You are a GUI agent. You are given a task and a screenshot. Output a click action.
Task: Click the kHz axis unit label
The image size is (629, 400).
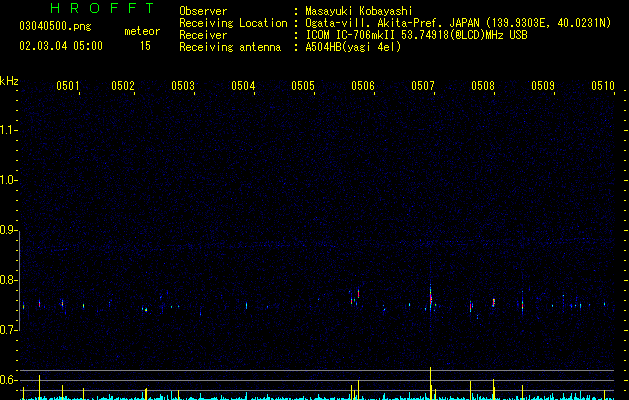[9, 81]
